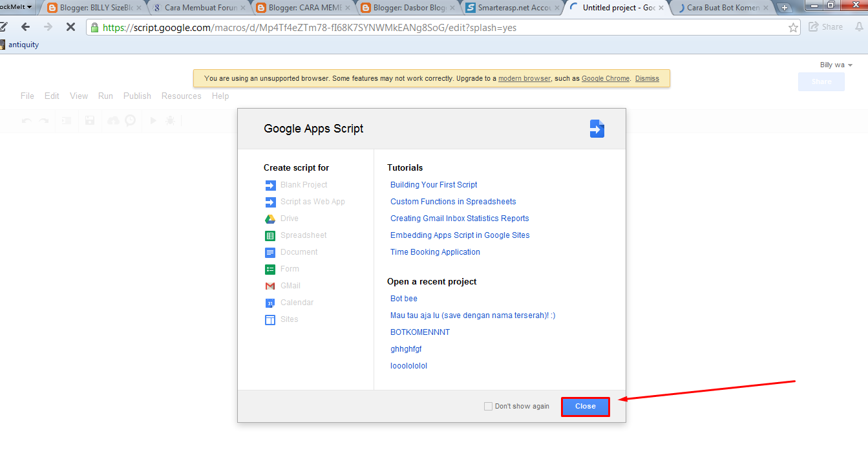
Task: Click the redo toolbar icon
Action: [x=43, y=120]
